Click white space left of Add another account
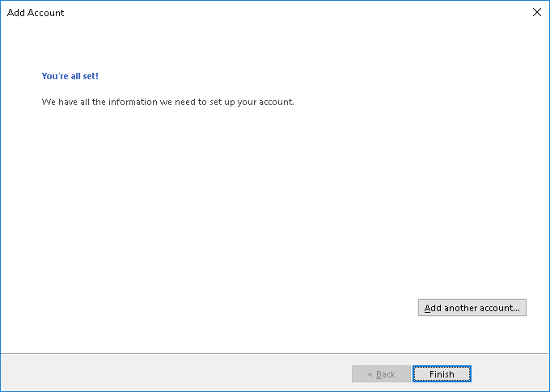This screenshot has width=550, height=392. point(324,308)
